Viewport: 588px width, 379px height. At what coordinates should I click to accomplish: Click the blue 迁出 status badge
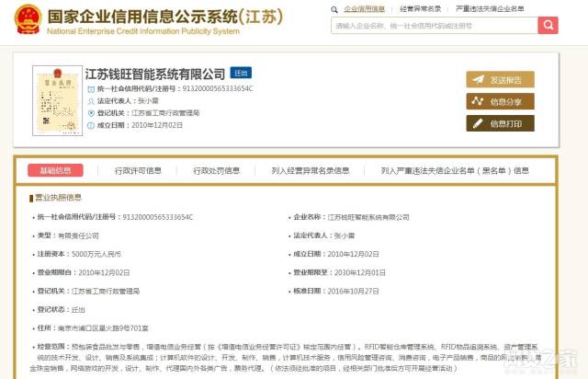click(241, 73)
